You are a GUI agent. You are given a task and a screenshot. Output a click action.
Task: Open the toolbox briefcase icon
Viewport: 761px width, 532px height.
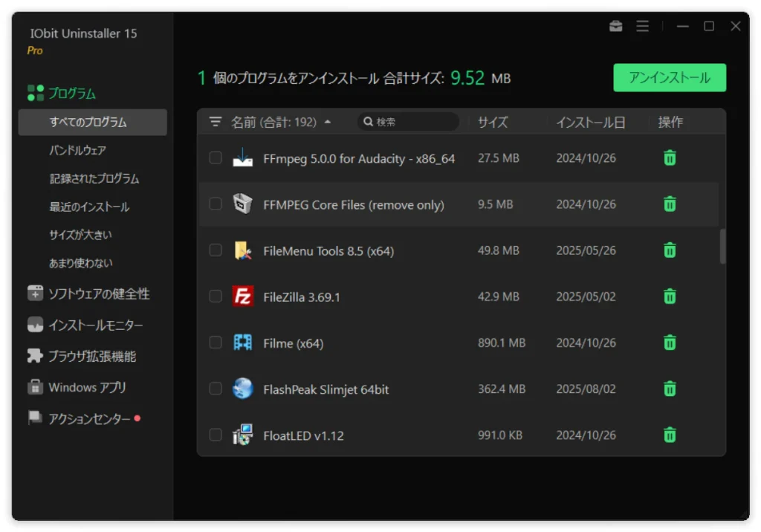coord(615,26)
